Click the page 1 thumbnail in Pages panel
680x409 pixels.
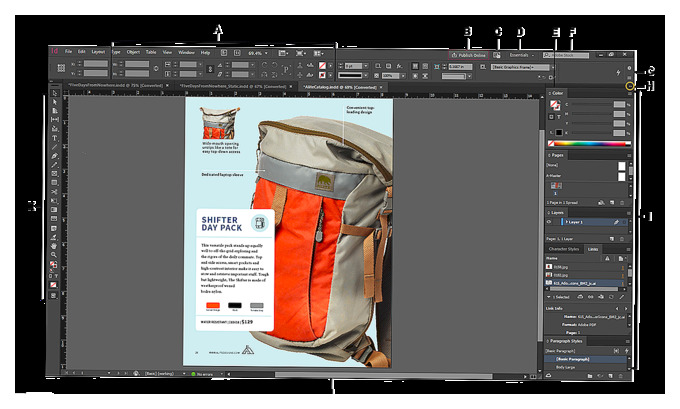point(556,186)
